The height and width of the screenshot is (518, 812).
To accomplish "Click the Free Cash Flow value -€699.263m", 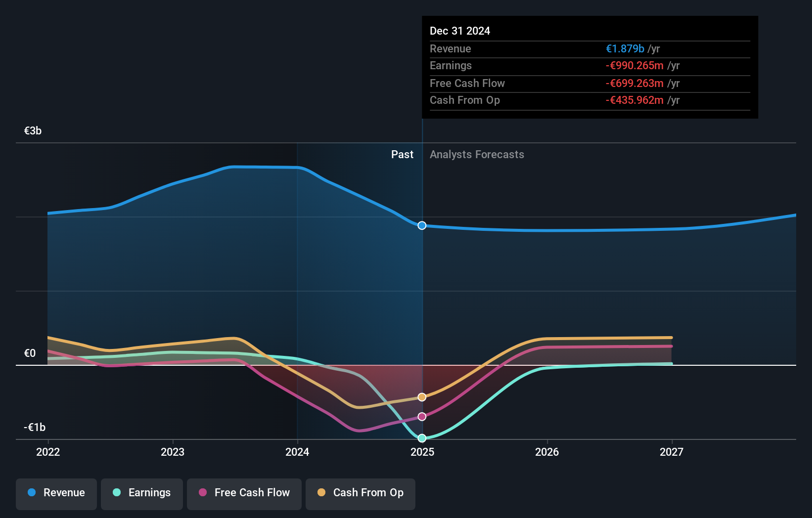I will click(635, 83).
